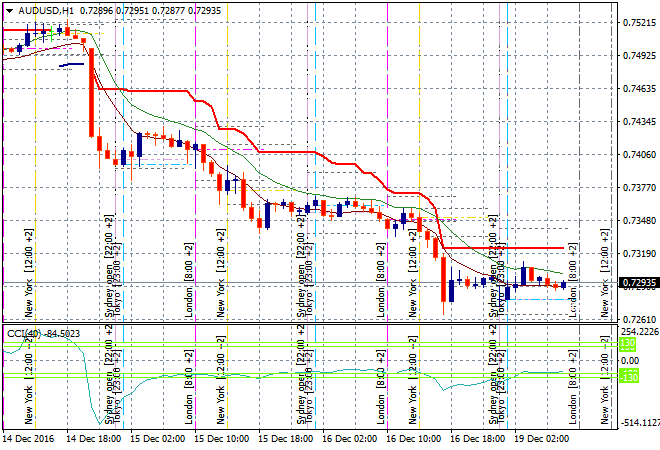Image resolution: width=660 pixels, height=450 pixels.
Task: Click the AUDUSD,H1 chart title text
Action: 46,11
